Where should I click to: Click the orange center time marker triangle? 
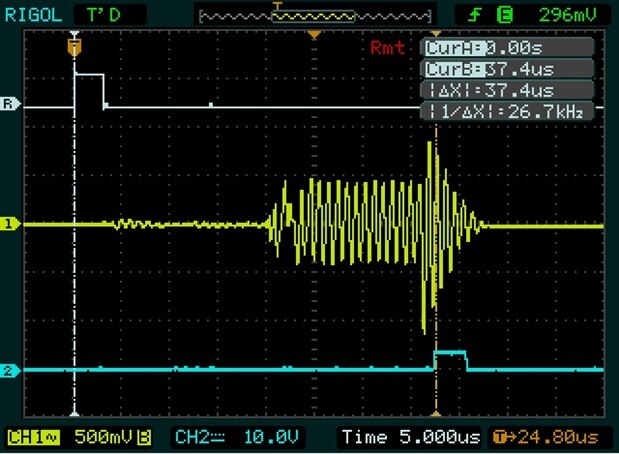[314, 36]
